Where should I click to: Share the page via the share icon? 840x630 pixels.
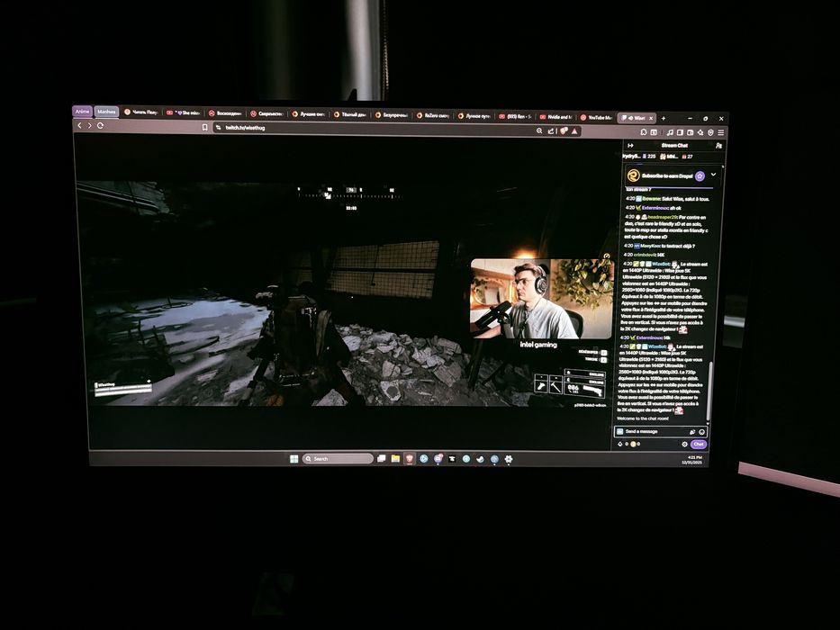[551, 130]
